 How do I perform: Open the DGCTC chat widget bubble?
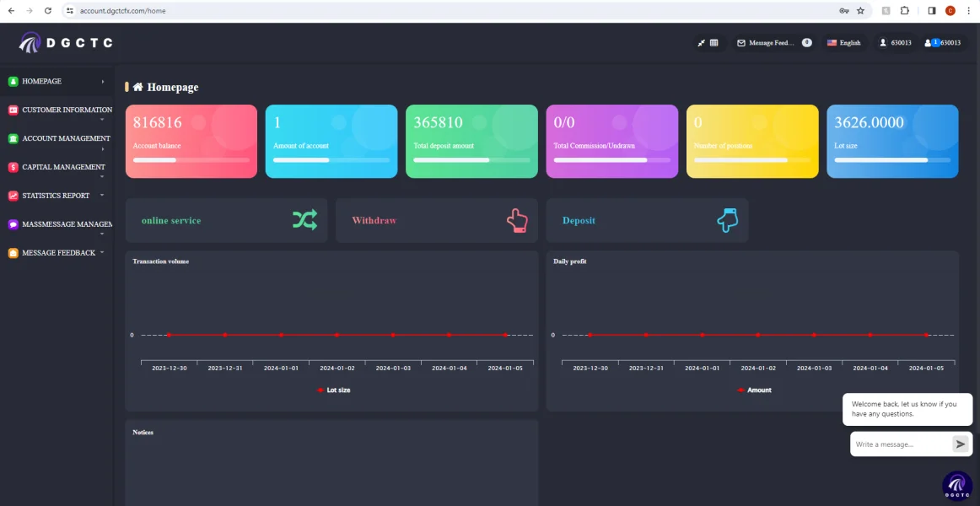957,486
